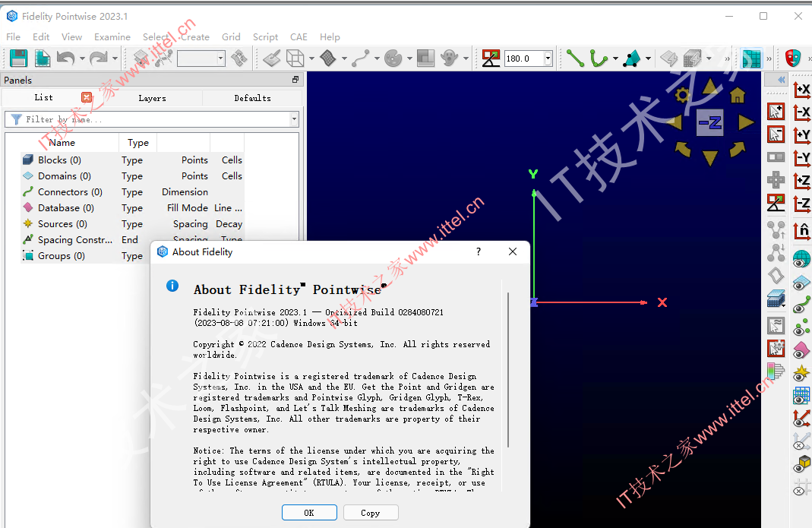
Task: Expand the mesh surface dropdown arrow
Action: pos(344,58)
